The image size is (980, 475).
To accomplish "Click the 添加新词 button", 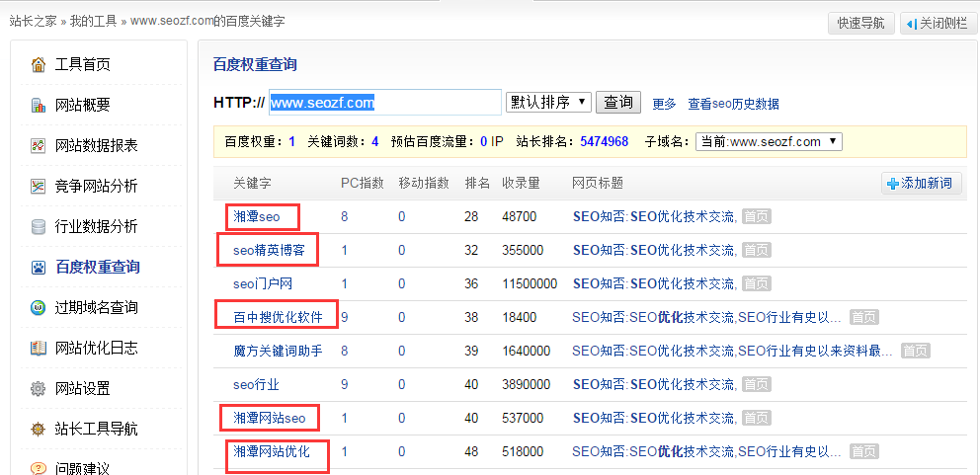I will click(x=922, y=184).
